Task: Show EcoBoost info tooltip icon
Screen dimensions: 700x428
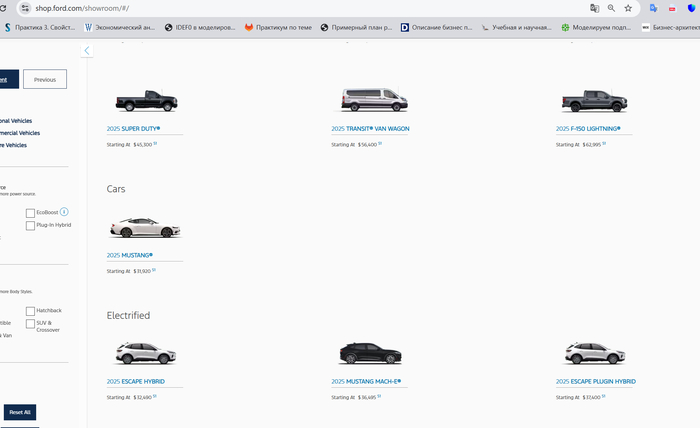Action: (x=64, y=212)
